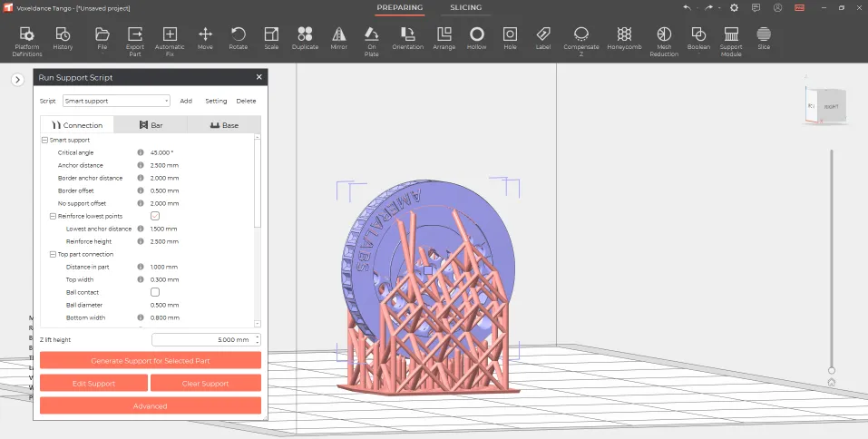Click the Z lift height stepper arrows

(258, 339)
